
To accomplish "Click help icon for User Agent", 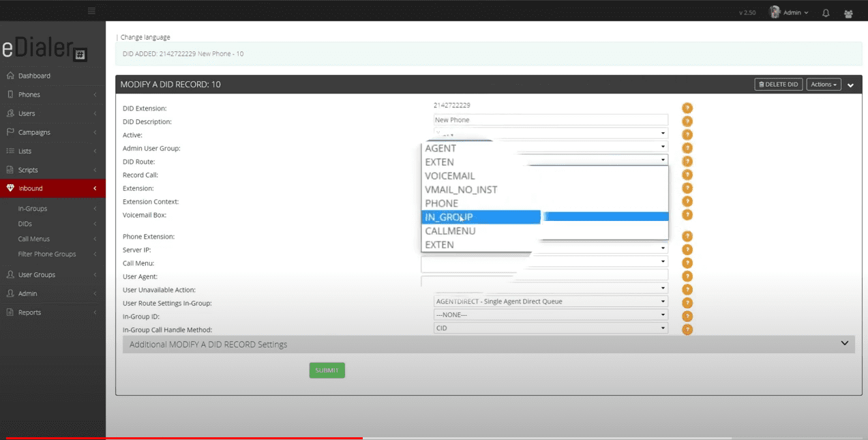I will click(x=687, y=276).
